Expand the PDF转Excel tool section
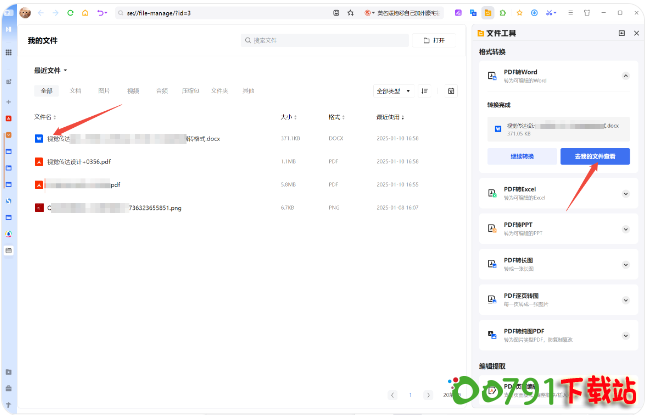 point(626,193)
